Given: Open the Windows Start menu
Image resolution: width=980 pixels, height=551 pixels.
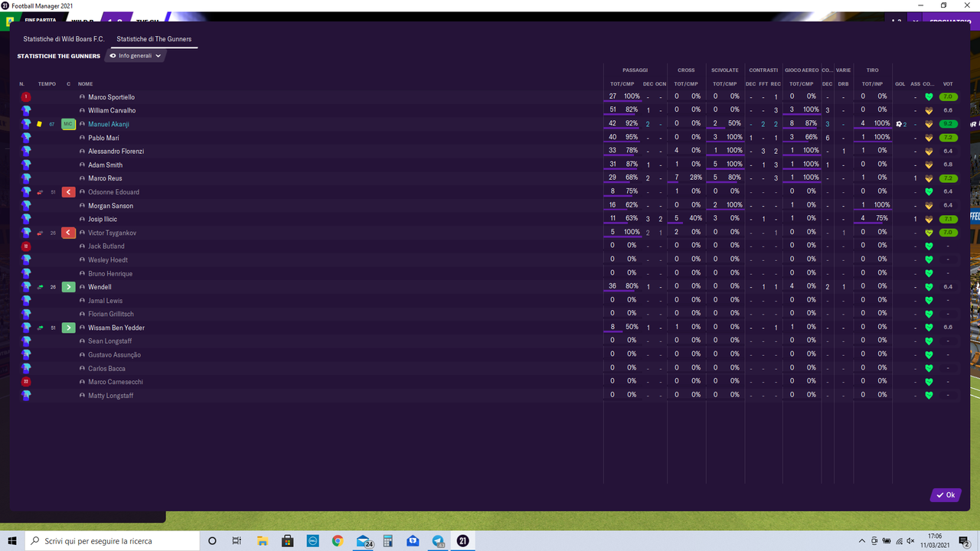Looking at the screenshot, I should (x=12, y=541).
